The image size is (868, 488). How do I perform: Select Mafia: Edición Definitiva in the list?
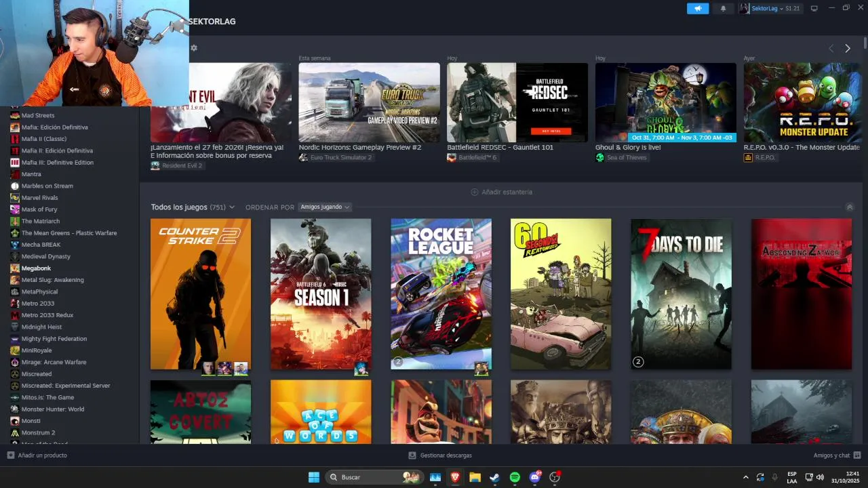[54, 127]
